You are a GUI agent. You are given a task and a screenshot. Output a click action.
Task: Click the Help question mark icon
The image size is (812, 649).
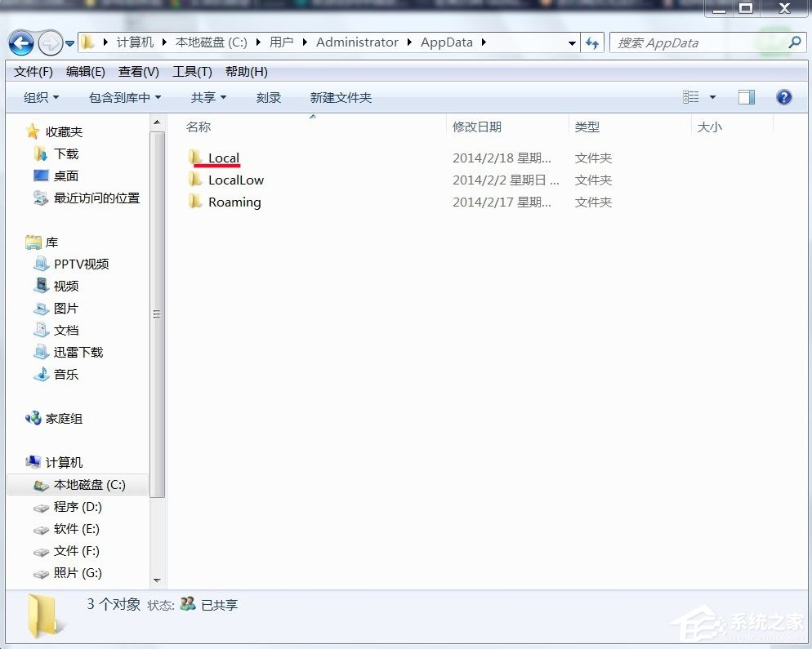pyautogui.click(x=783, y=96)
